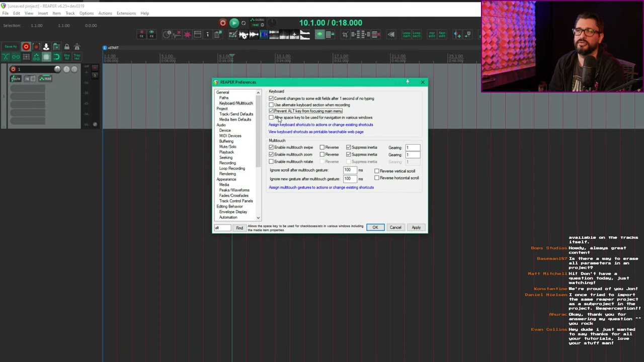
Task: Click the double left arrow rewind toolbar icon
Action: pyautogui.click(x=391, y=34)
